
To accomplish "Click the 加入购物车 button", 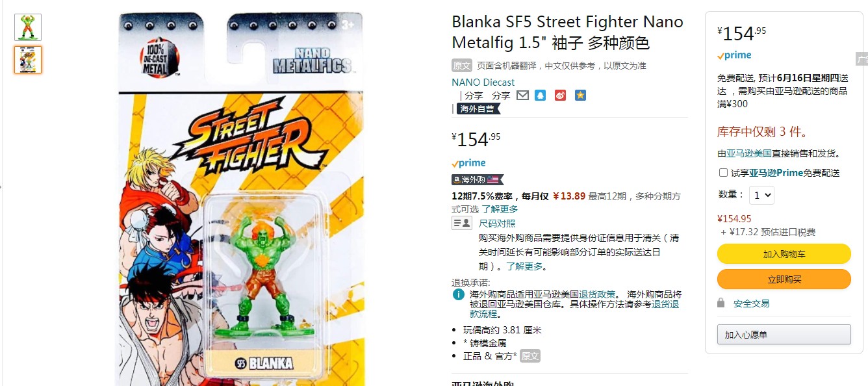I will [784, 254].
